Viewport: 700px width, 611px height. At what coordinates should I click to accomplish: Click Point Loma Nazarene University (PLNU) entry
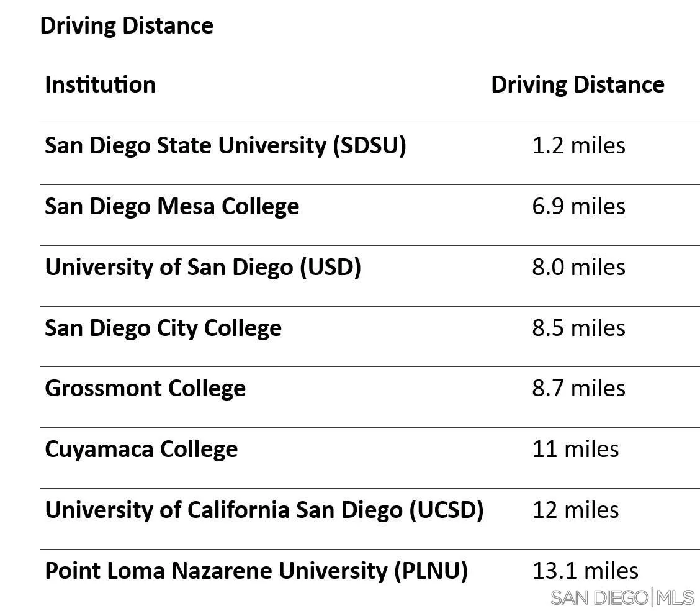click(x=256, y=571)
